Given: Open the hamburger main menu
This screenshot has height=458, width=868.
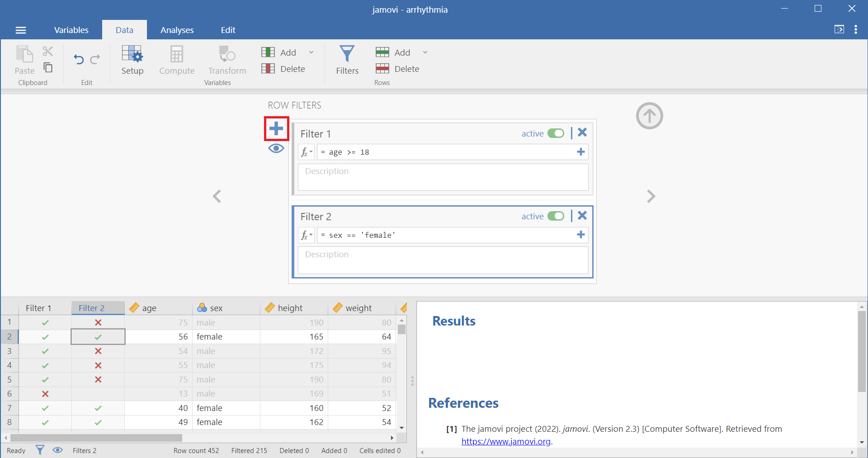Looking at the screenshot, I should (21, 30).
